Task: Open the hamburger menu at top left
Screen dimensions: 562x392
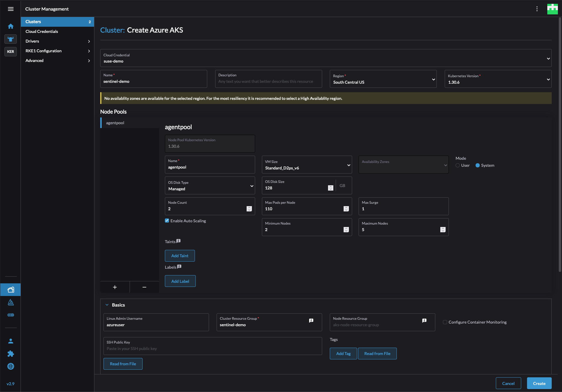Action: pos(11,9)
